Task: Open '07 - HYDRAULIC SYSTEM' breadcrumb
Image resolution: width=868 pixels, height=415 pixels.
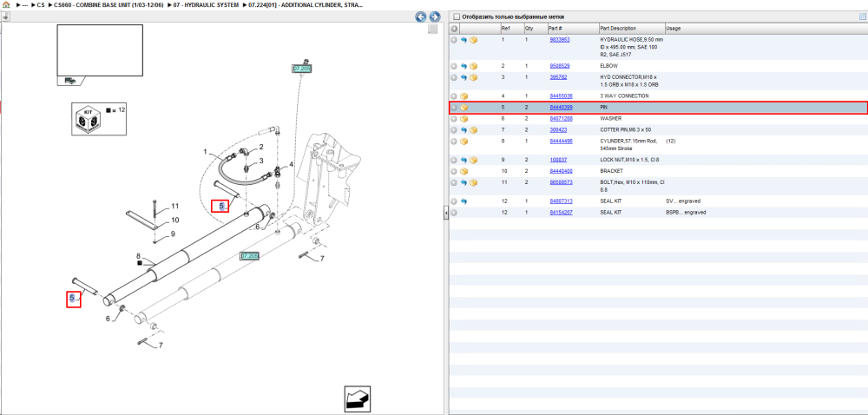Action: 206,4
